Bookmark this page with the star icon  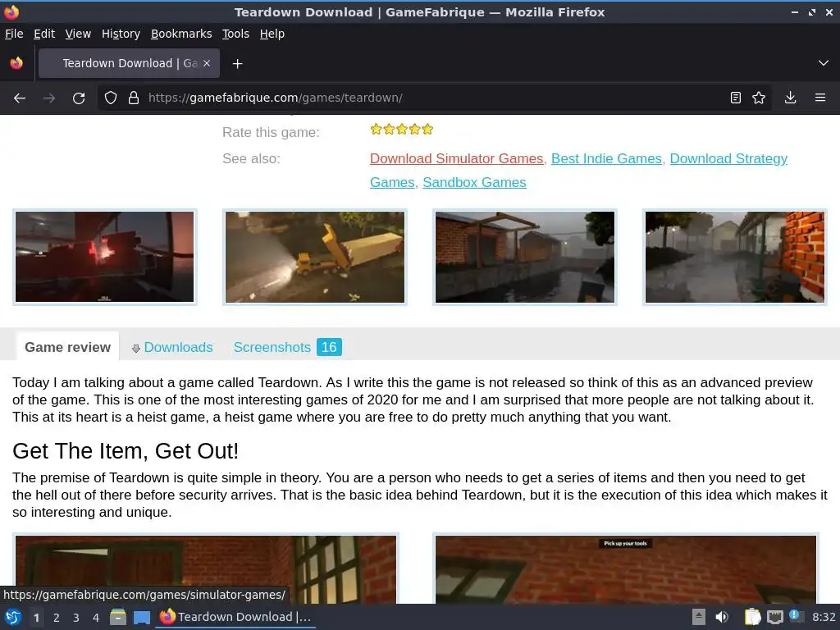(x=759, y=98)
